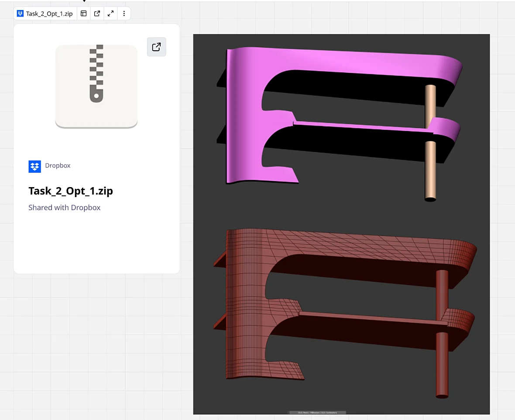Click the Dropbox logo in the toolbar

[x=21, y=14]
